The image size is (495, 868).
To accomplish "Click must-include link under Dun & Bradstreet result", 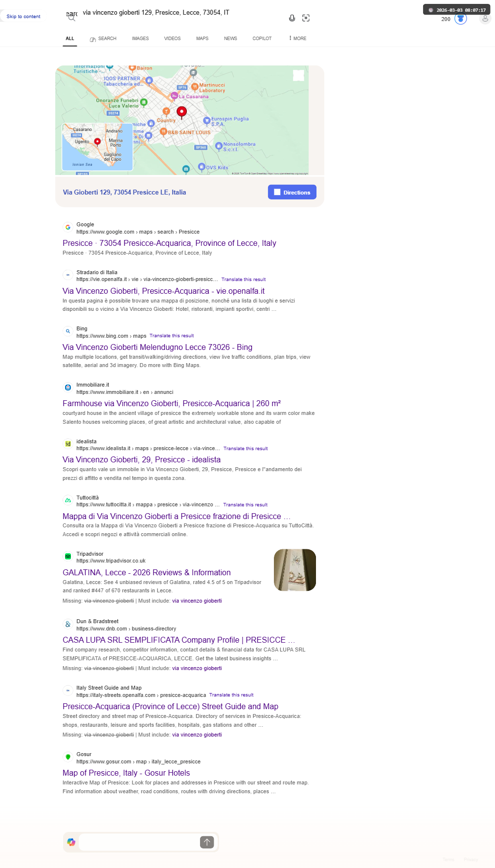I will pyautogui.click(x=197, y=669).
